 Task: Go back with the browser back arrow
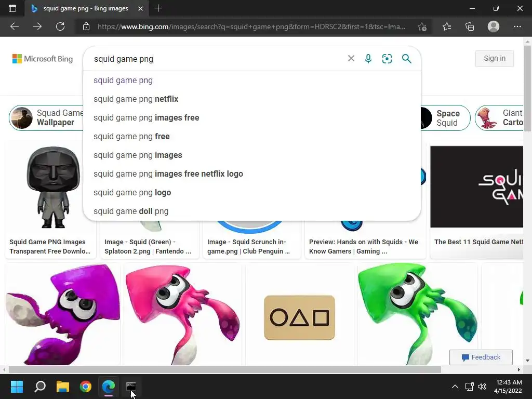click(x=14, y=26)
